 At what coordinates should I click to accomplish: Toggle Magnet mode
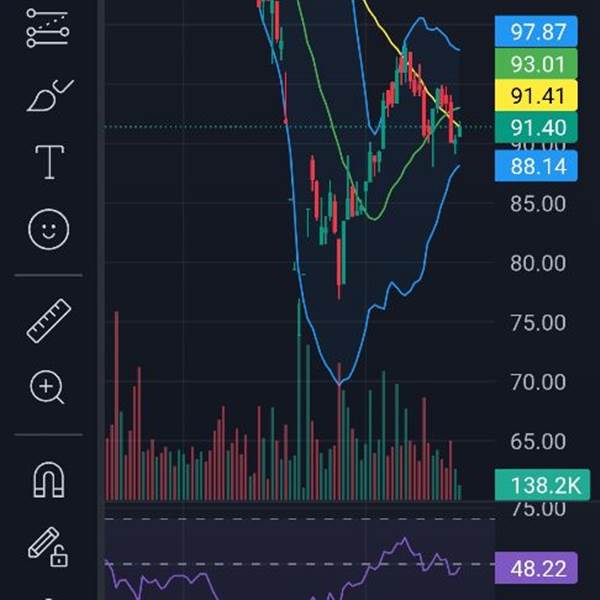[49, 480]
